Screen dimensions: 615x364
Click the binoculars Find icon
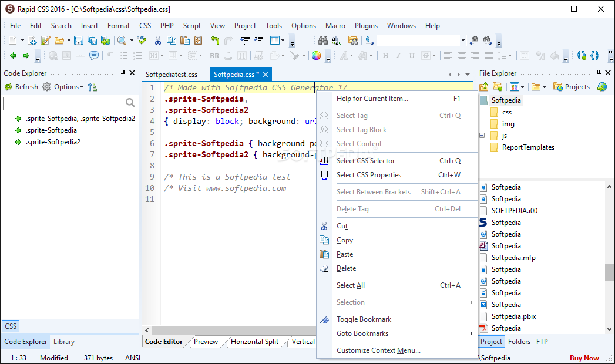[323, 41]
